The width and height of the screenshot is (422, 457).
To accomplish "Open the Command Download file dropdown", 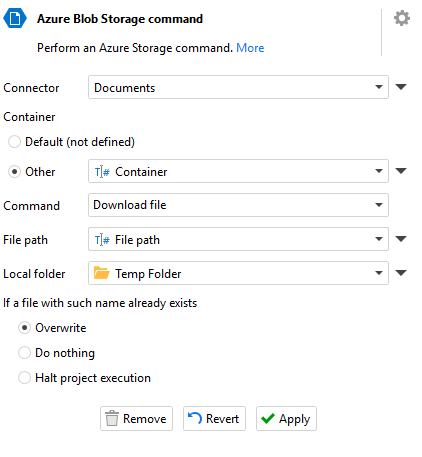I will [x=238, y=205].
